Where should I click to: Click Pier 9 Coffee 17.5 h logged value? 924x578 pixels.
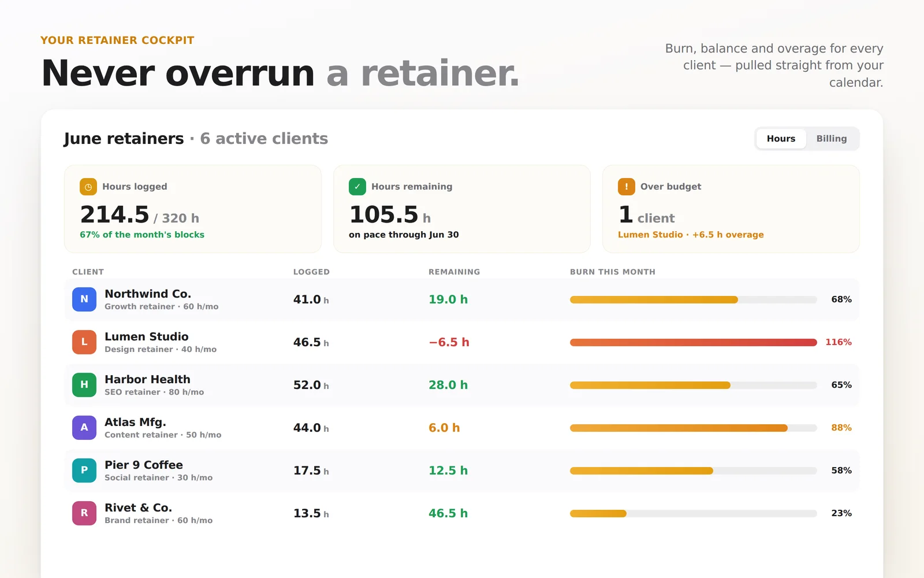click(x=311, y=470)
